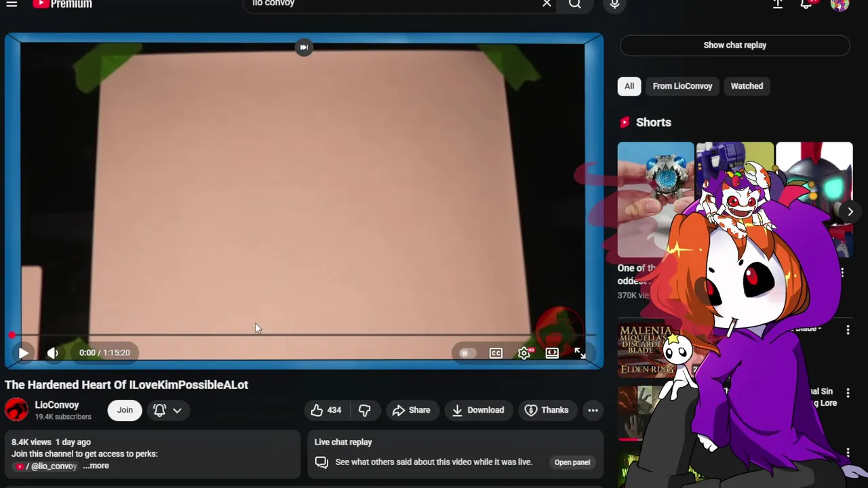Click the 0:00 / 1:15:20 time display
Viewport: 868px width, 488px height.
(104, 353)
